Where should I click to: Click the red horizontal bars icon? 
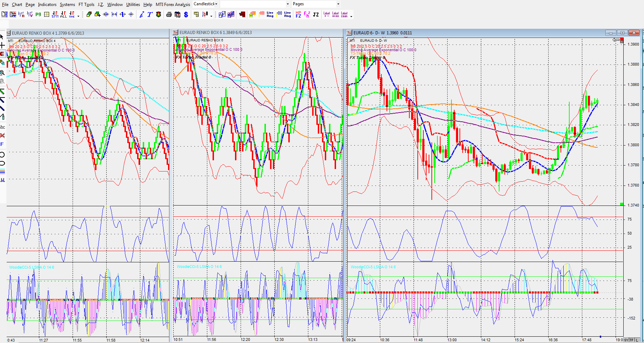pyautogui.click(x=242, y=14)
